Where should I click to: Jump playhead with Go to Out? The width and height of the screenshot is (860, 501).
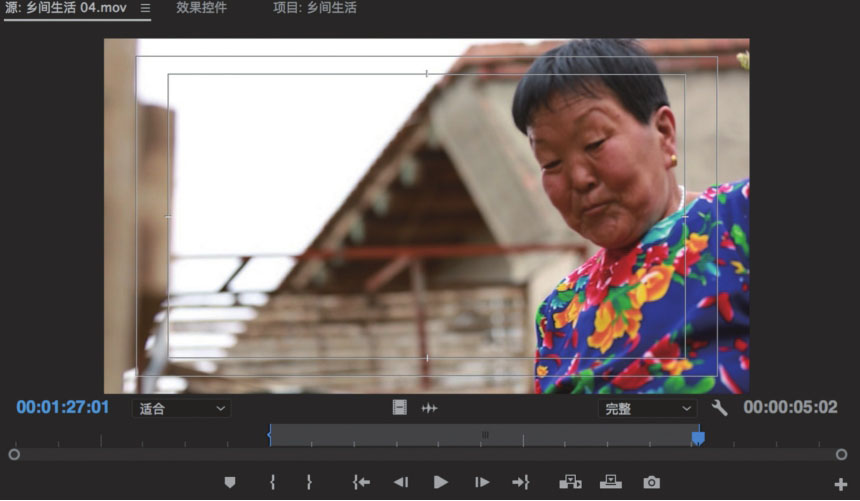[520, 482]
